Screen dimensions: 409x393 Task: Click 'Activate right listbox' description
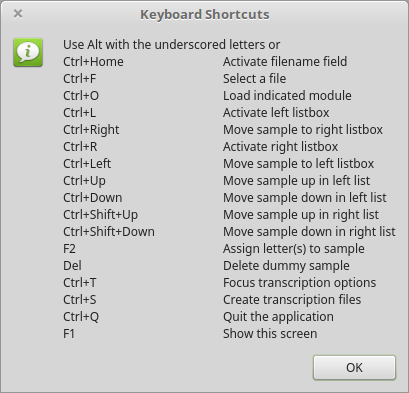point(280,147)
